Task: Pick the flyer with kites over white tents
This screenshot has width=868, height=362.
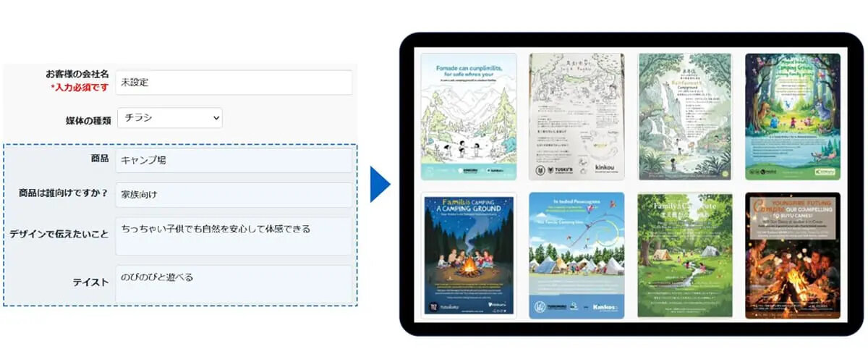Action: click(576, 255)
